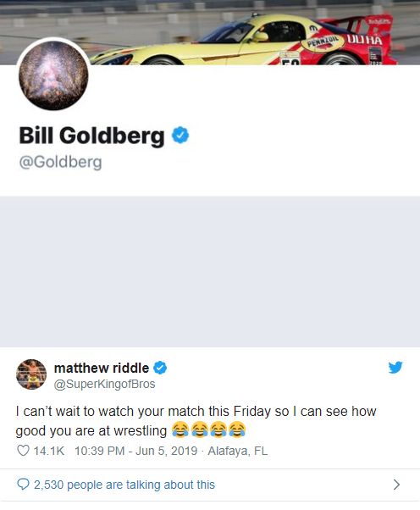
Task: Click the tweet text about Friday's match
Action: (x=196, y=421)
